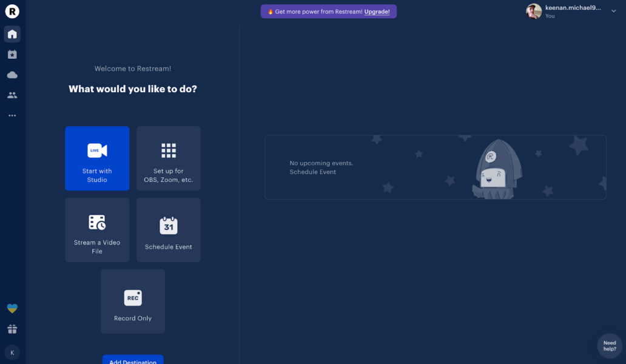Viewport: 626px width, 364px height.
Task: Follow the Upgrade! link in banner
Action: click(x=377, y=12)
